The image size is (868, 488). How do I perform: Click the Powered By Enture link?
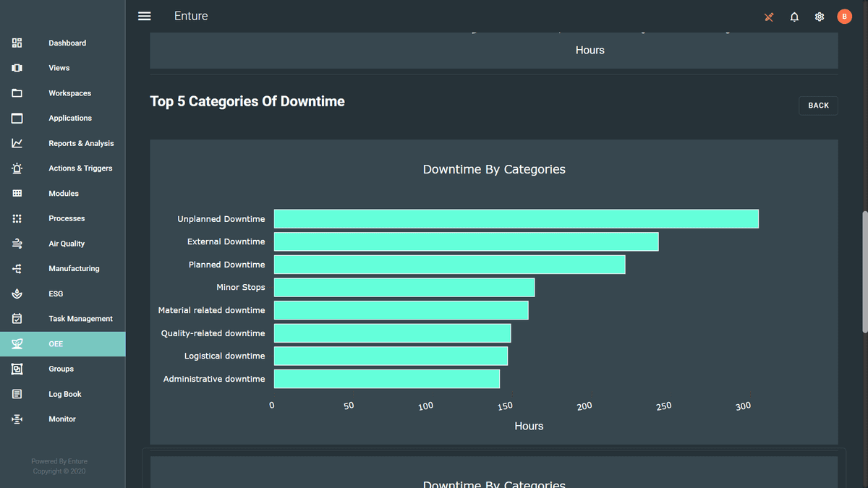[59, 461]
